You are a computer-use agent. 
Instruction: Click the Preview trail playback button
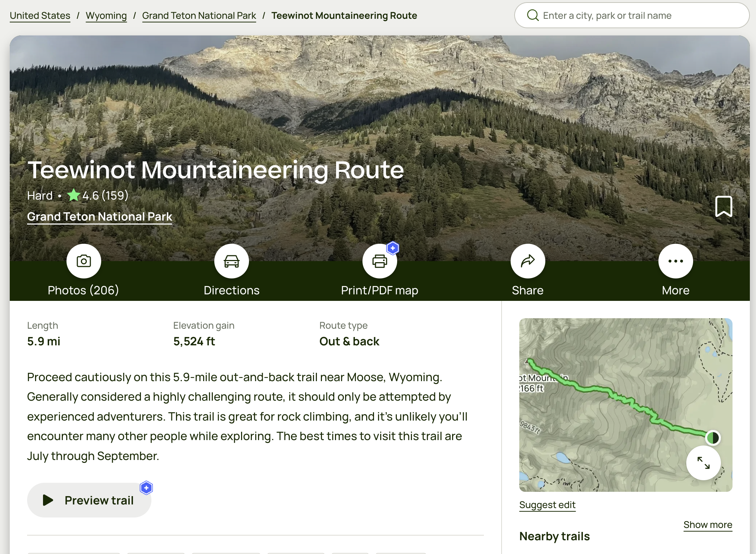(x=48, y=500)
